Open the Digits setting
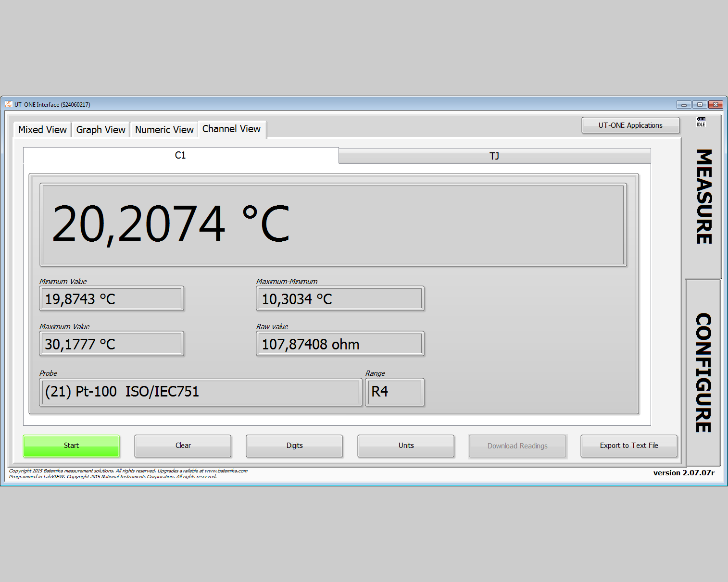Image resolution: width=728 pixels, height=582 pixels. point(294,446)
